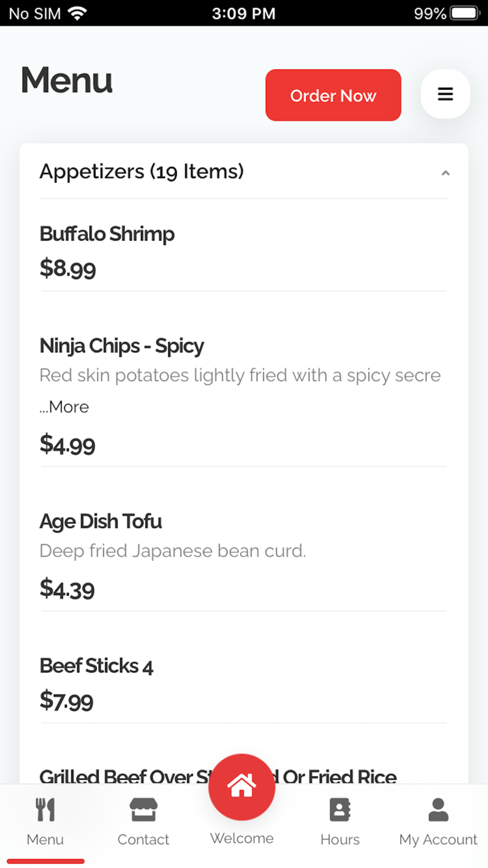Expand the Ninja Chips description with ...More
This screenshot has height=868, width=488.
click(63, 407)
